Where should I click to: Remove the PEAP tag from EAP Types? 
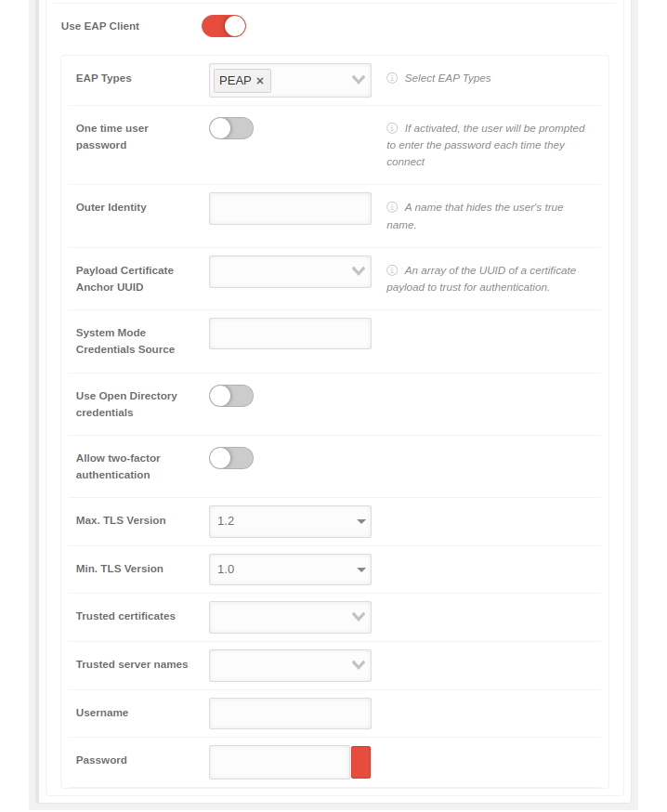[260, 81]
